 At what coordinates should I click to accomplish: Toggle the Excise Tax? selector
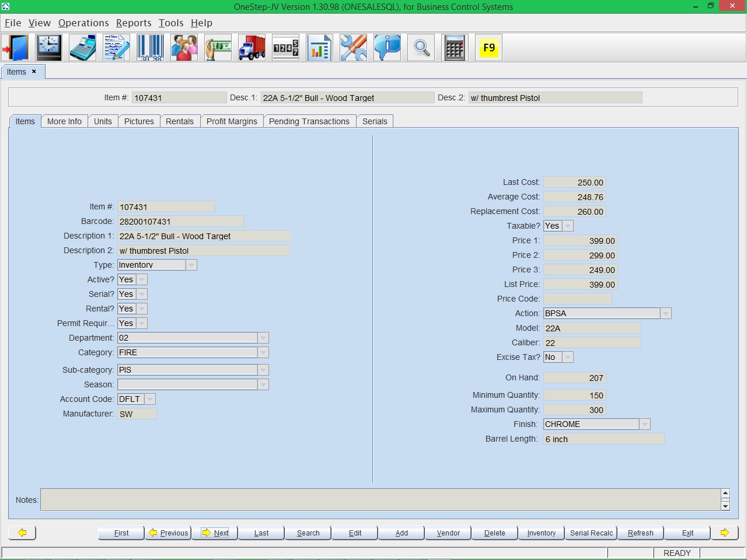(567, 357)
